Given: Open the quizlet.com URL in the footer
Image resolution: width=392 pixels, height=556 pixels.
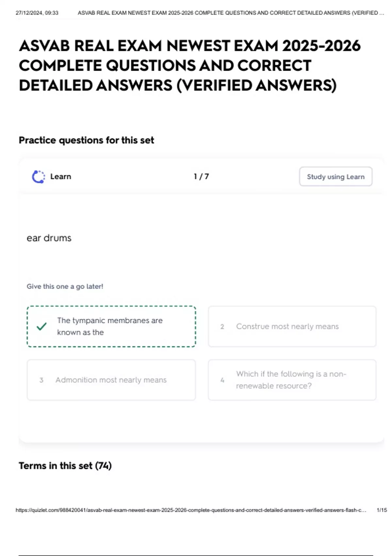Looking at the screenshot, I should [191, 510].
